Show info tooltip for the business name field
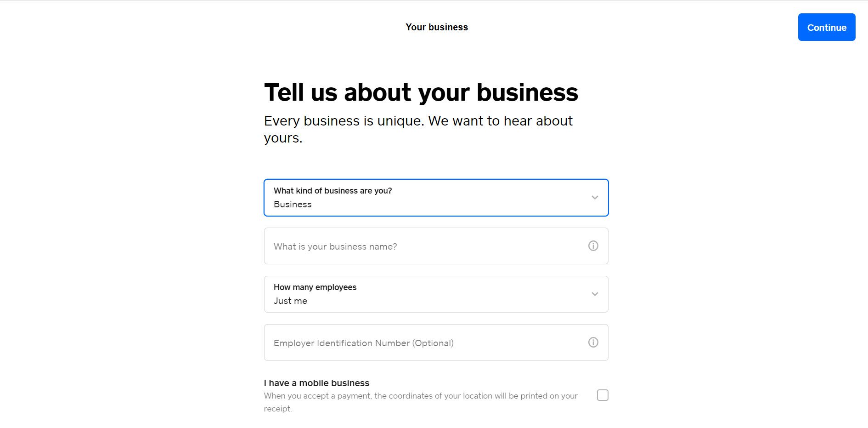The width and height of the screenshot is (868, 428). click(593, 246)
